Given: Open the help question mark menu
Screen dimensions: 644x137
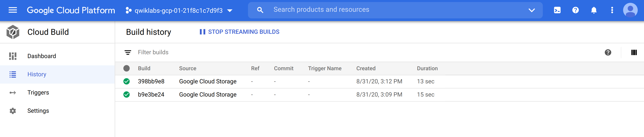Looking at the screenshot, I should tap(575, 10).
